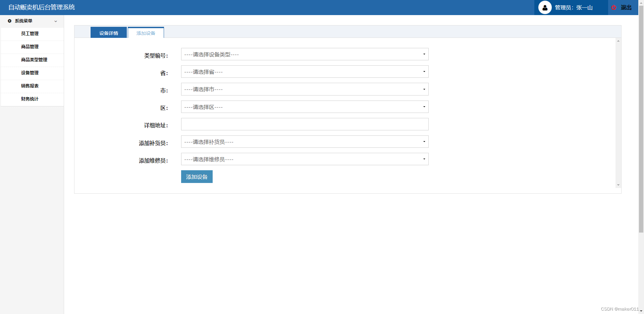Image resolution: width=644 pixels, height=314 pixels.
Task: Open 商品管理 menu item
Action: [32, 47]
